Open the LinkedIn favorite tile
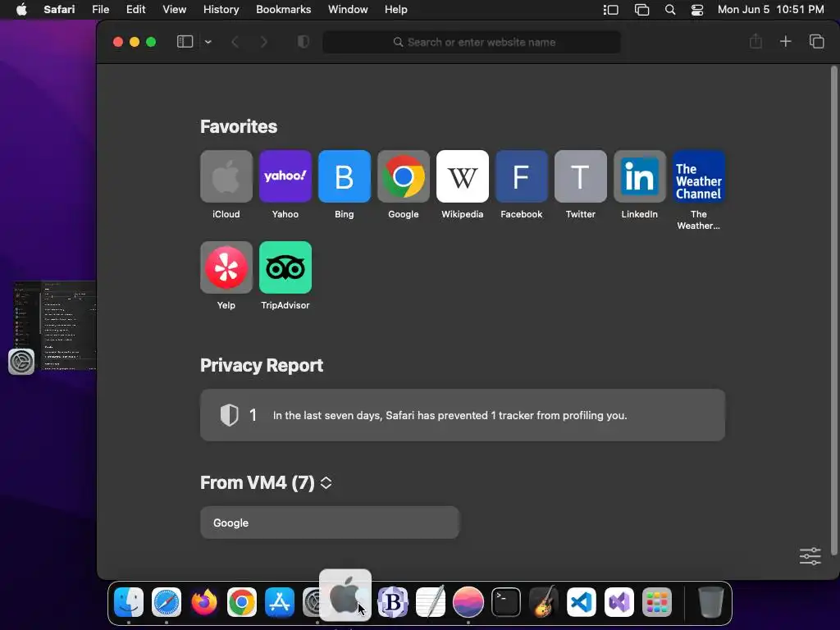This screenshot has height=630, width=840. click(x=640, y=176)
